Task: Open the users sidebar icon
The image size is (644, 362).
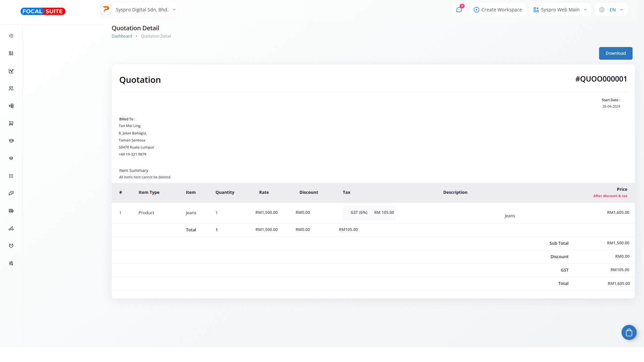Action: click(11, 88)
